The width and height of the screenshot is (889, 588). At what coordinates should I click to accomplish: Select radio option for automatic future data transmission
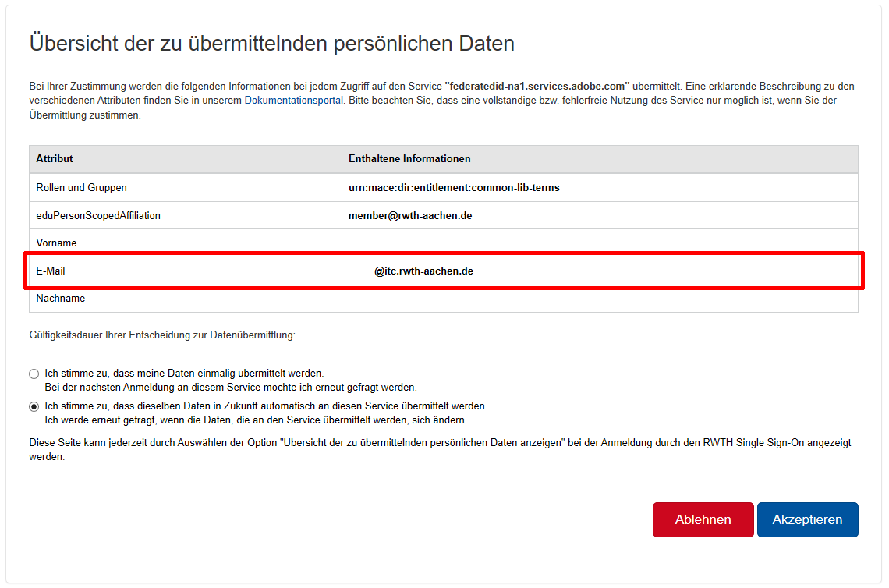pyautogui.click(x=34, y=406)
